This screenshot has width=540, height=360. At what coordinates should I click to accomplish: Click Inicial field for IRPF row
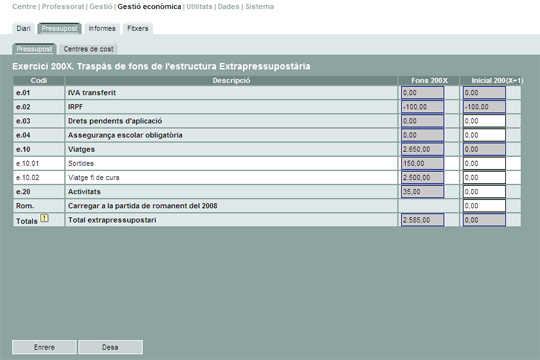pos(484,107)
